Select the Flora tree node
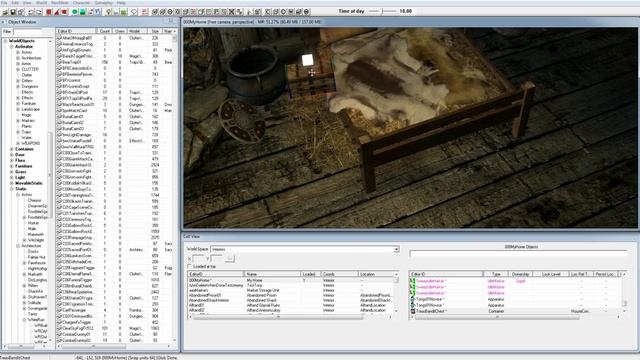640x360 pixels. coord(20,161)
